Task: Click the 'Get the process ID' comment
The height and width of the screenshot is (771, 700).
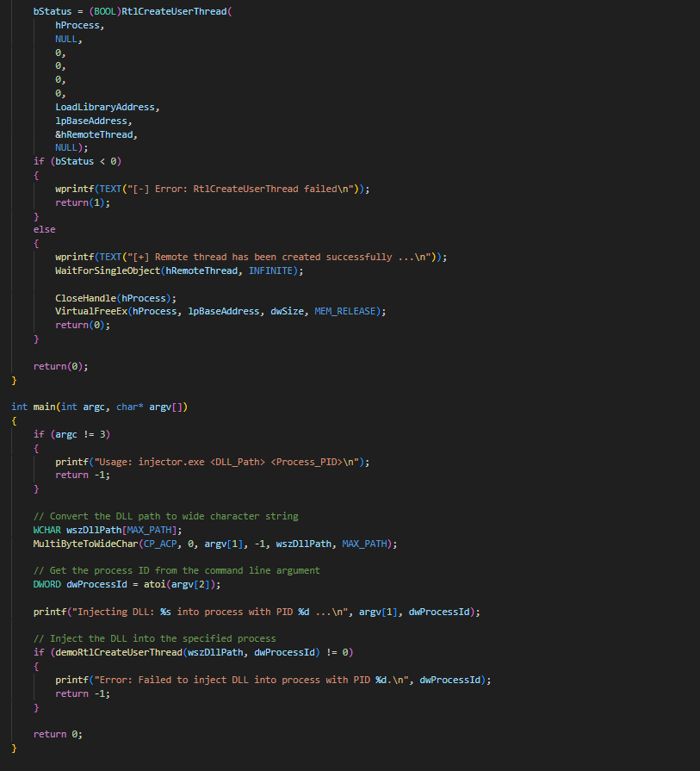Action: pos(177,571)
